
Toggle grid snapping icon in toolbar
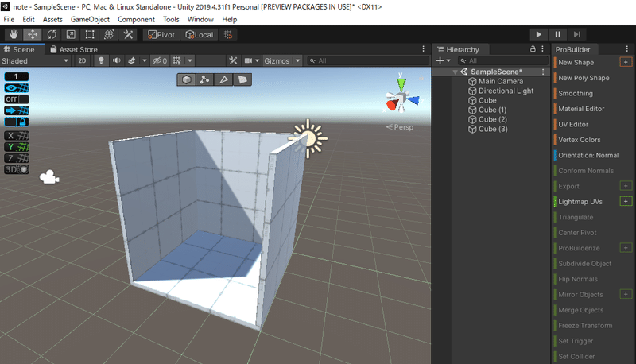click(228, 34)
